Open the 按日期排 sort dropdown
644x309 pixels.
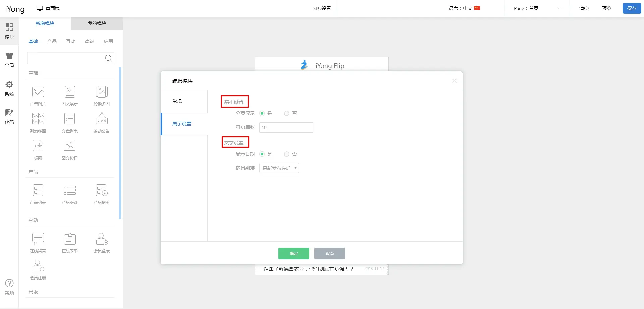tap(279, 168)
